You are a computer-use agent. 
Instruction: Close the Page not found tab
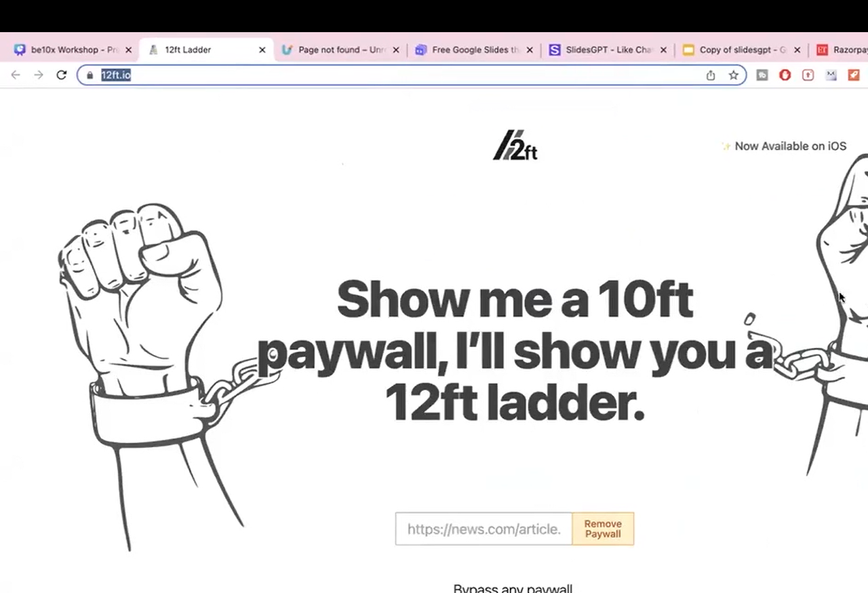coord(396,50)
